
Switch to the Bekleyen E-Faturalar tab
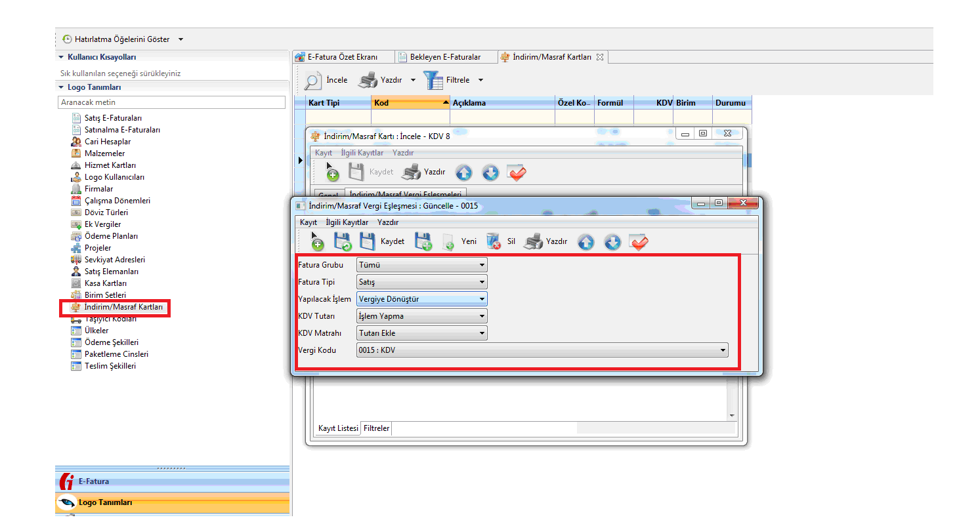(x=444, y=57)
